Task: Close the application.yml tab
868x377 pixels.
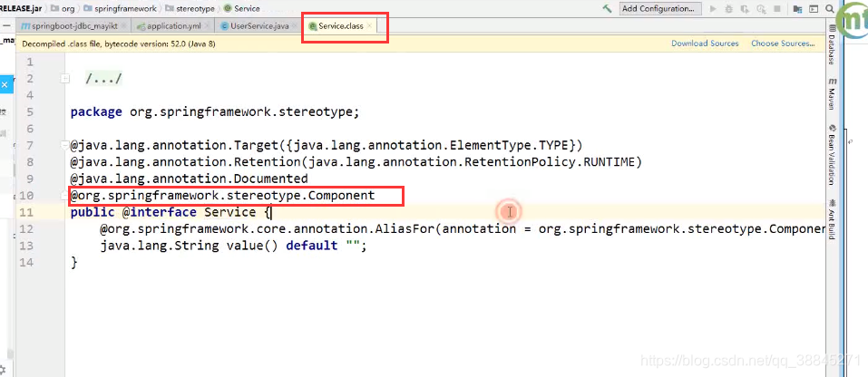Action: (x=207, y=26)
